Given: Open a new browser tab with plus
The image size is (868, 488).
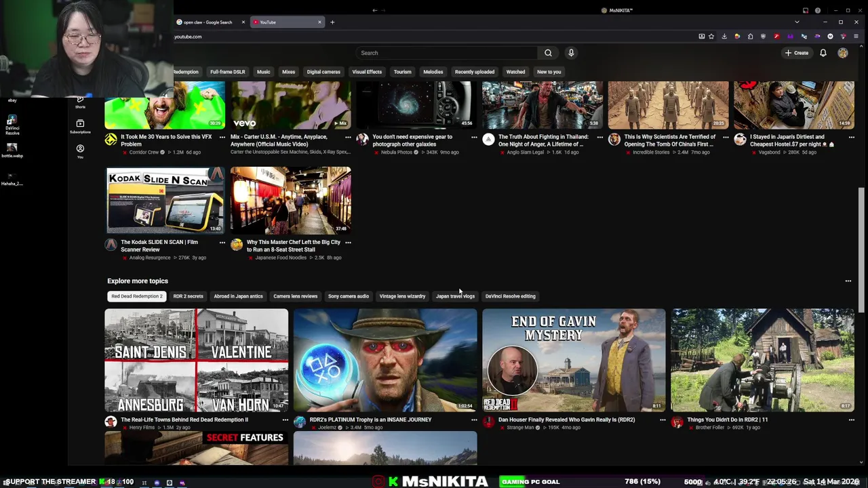Looking at the screenshot, I should (332, 22).
